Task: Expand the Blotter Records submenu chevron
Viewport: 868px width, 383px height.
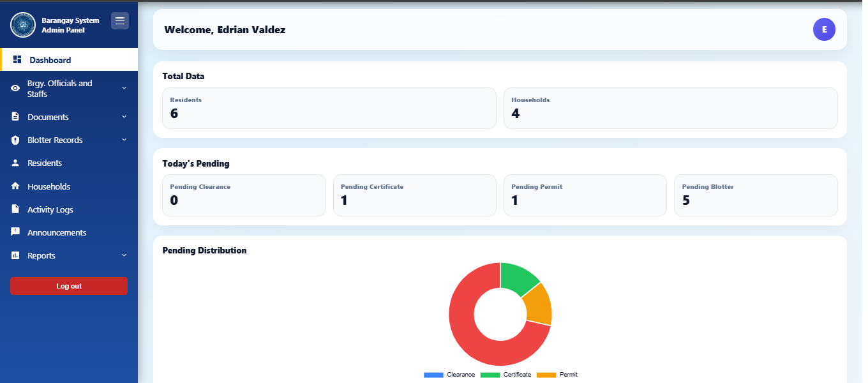Action: click(124, 140)
